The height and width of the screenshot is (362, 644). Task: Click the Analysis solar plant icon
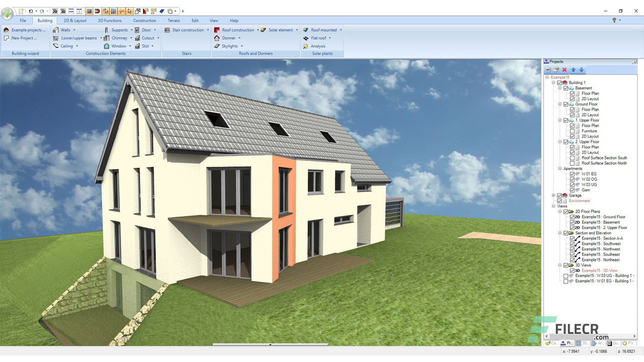[x=306, y=46]
